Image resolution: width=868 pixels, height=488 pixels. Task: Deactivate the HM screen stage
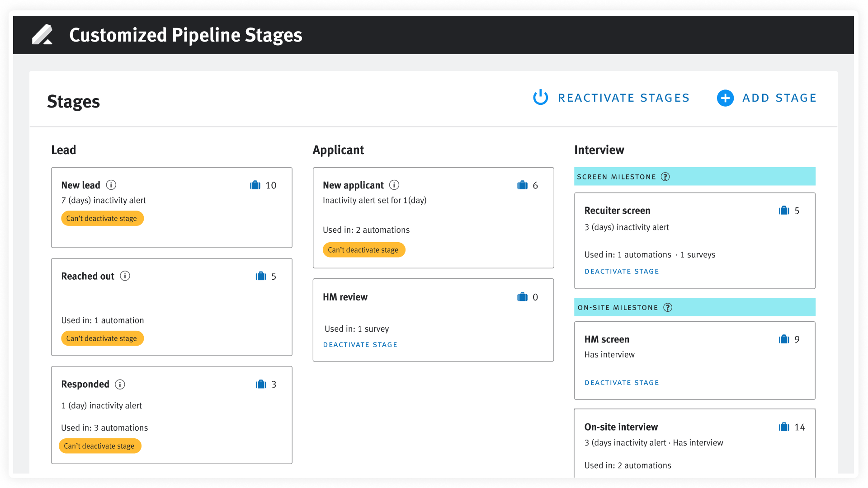622,383
